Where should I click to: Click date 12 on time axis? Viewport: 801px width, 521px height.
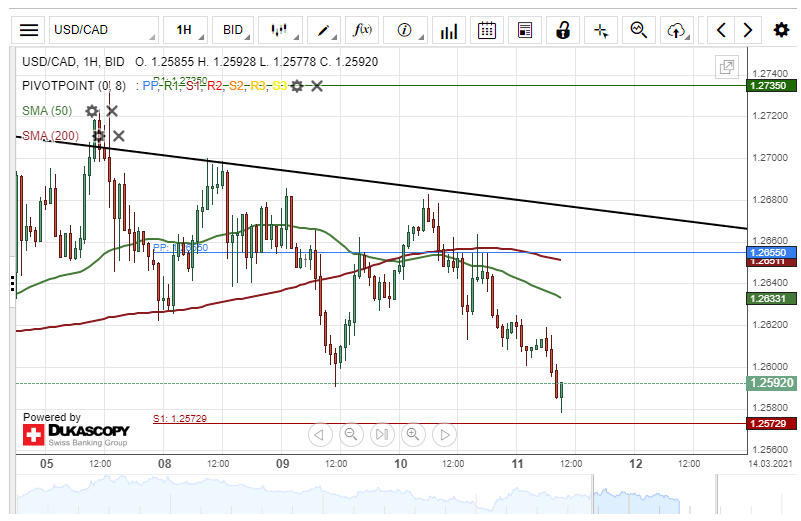click(635, 464)
